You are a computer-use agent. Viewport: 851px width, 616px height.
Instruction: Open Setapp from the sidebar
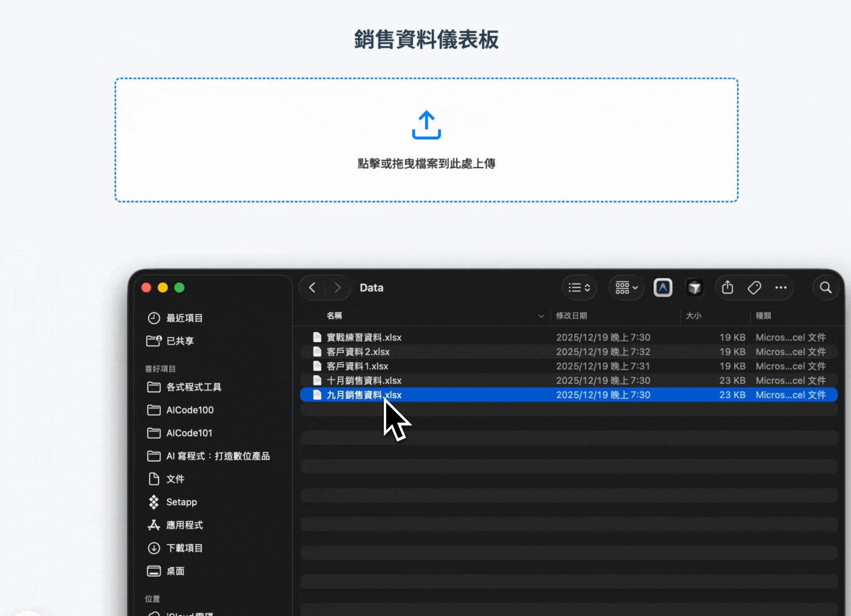tap(180, 502)
